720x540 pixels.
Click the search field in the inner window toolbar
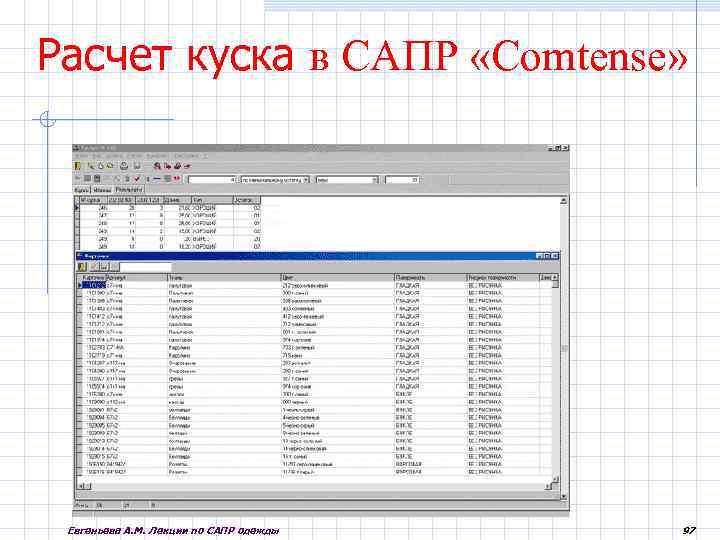145,267
